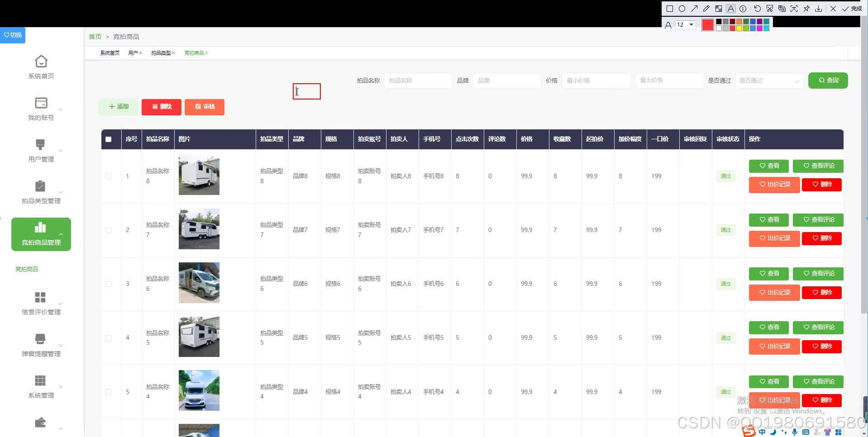Select the mosaic blur tool
Viewport: 868px width, 437px height.
[719, 9]
